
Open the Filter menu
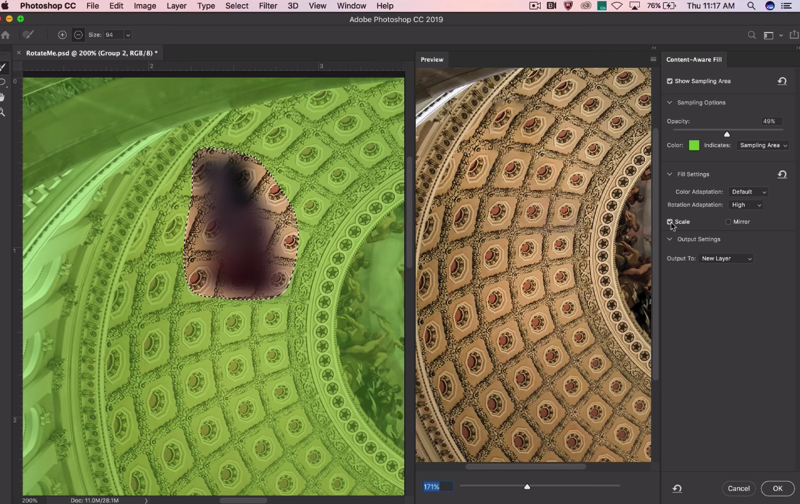tap(268, 6)
